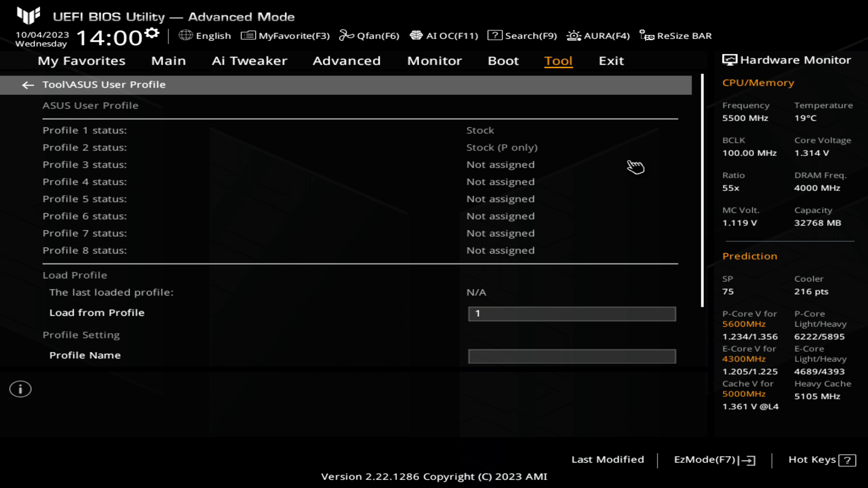Image resolution: width=868 pixels, height=488 pixels.
Task: Switch to EzMode display
Action: [x=713, y=460]
